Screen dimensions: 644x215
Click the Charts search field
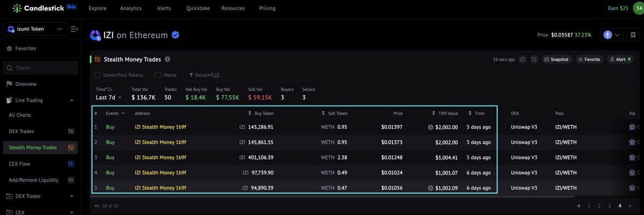pyautogui.click(x=40, y=68)
